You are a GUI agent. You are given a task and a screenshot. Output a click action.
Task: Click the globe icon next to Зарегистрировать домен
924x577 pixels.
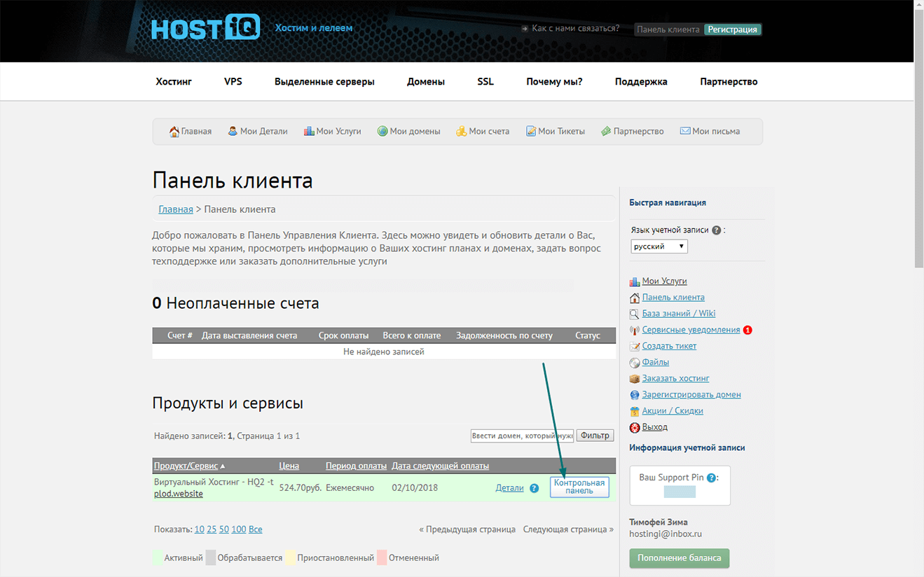(635, 395)
